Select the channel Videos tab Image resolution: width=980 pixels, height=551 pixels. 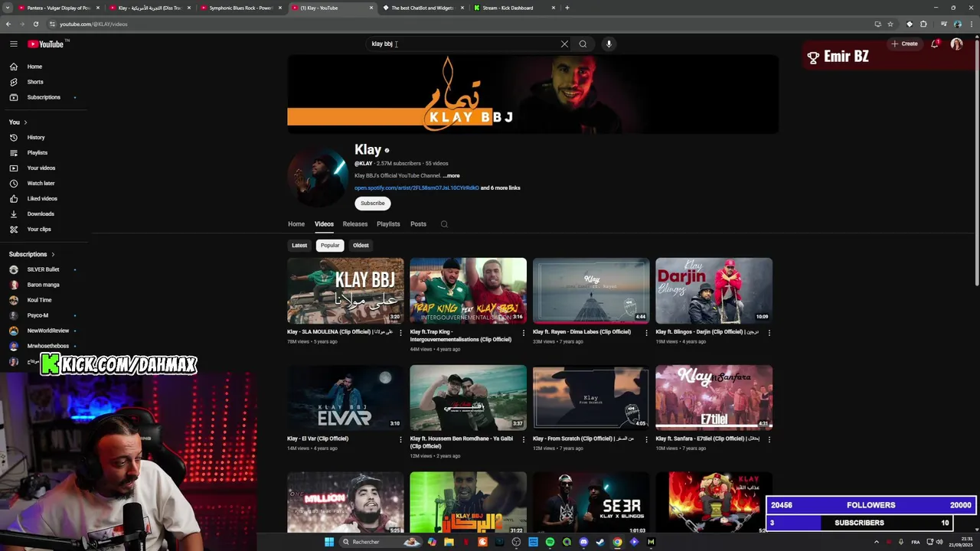324,224
